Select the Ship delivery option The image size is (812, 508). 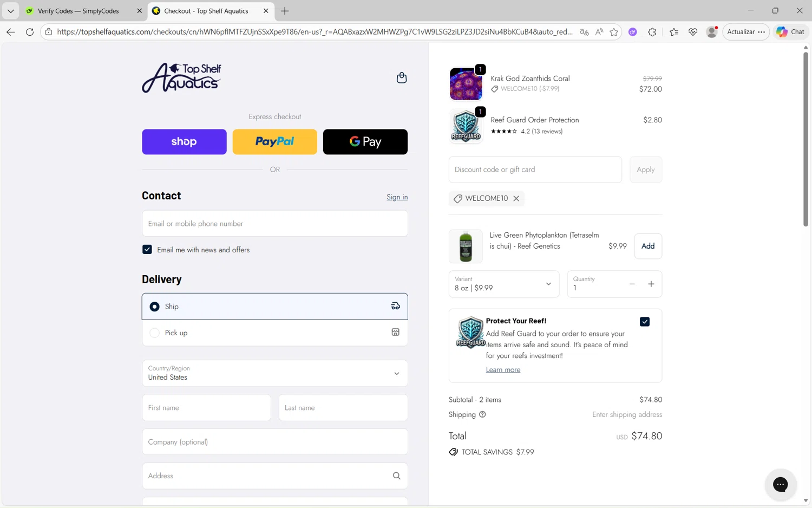click(x=275, y=307)
